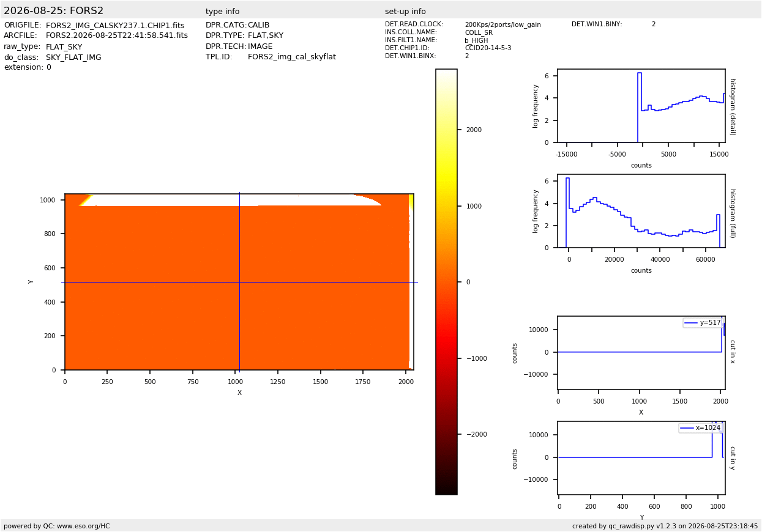Image resolution: width=762 pixels, height=532 pixels.
Task: Click the INS.COLL.NAME value COLL_SR
Action: click(x=479, y=33)
